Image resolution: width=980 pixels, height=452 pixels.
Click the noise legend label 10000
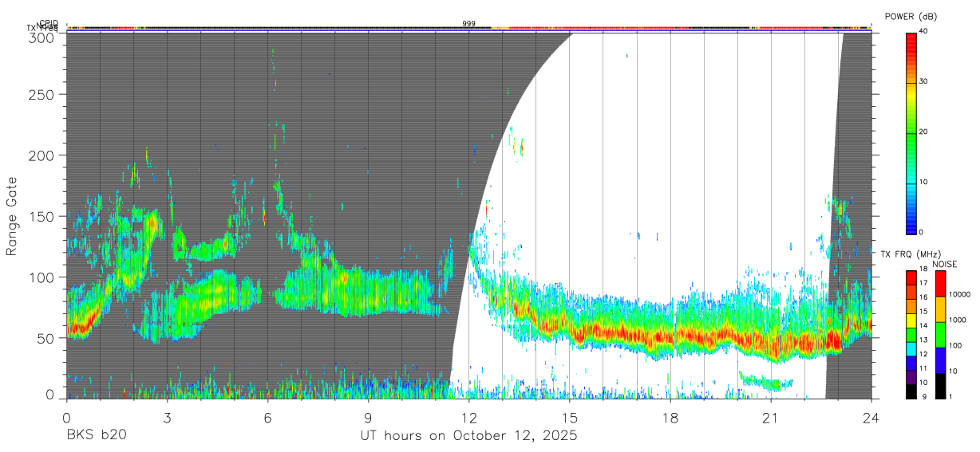tap(959, 295)
